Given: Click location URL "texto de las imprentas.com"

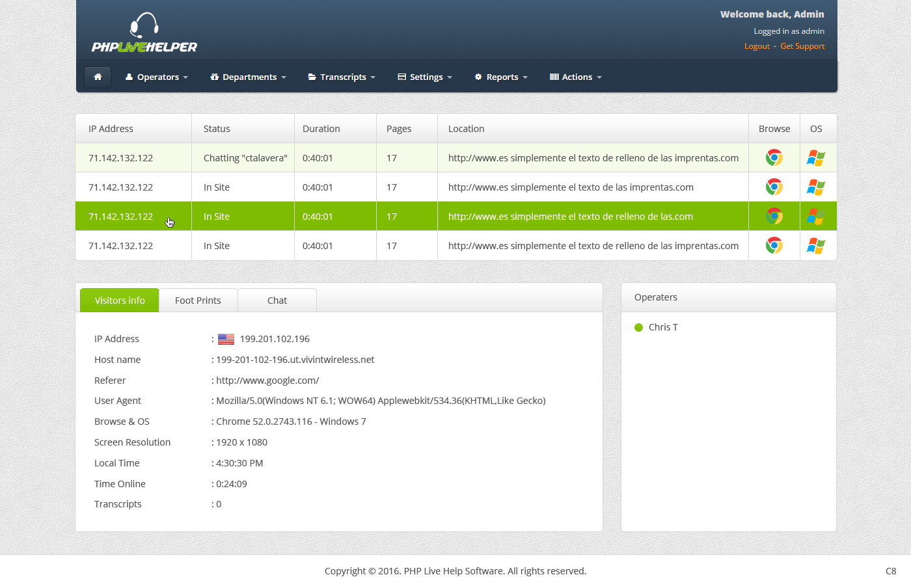Looking at the screenshot, I should pos(571,187).
